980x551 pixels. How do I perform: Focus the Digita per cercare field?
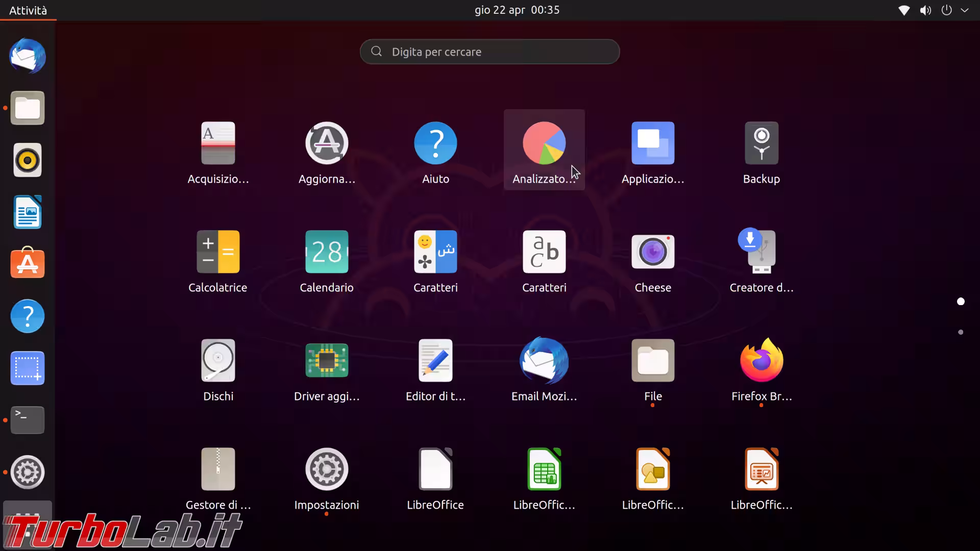tap(490, 52)
